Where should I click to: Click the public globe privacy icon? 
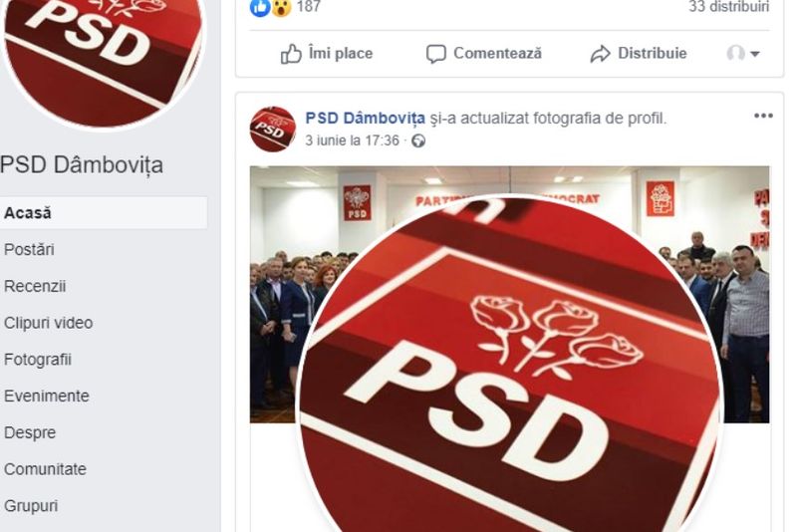(x=417, y=140)
